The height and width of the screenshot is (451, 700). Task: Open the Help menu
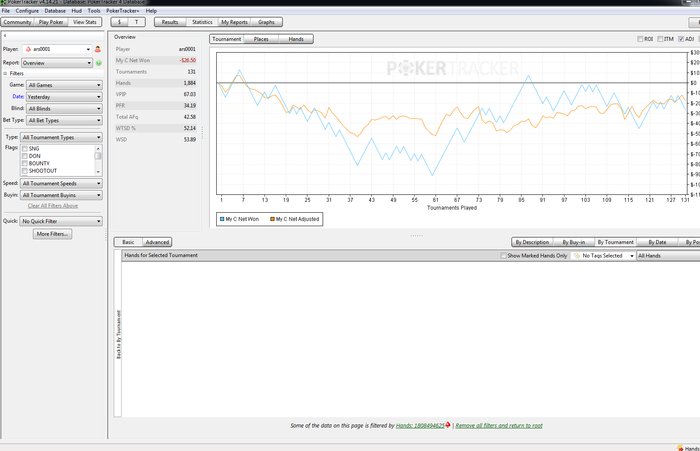tap(151, 11)
